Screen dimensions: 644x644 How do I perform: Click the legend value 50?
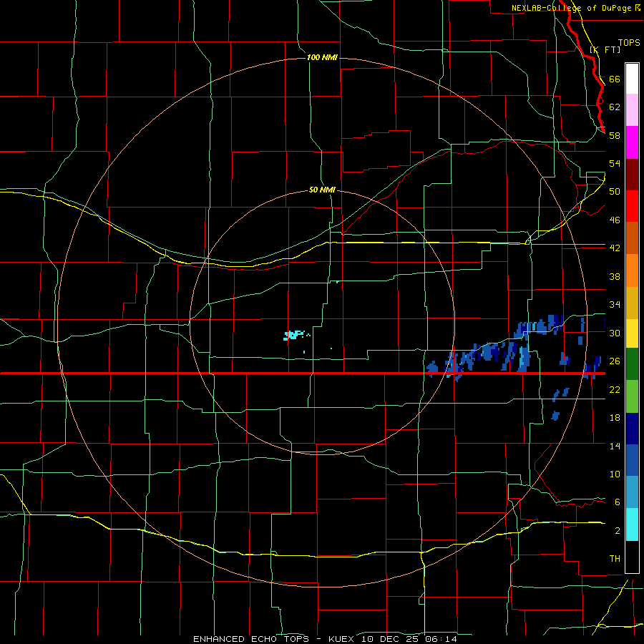pos(615,191)
